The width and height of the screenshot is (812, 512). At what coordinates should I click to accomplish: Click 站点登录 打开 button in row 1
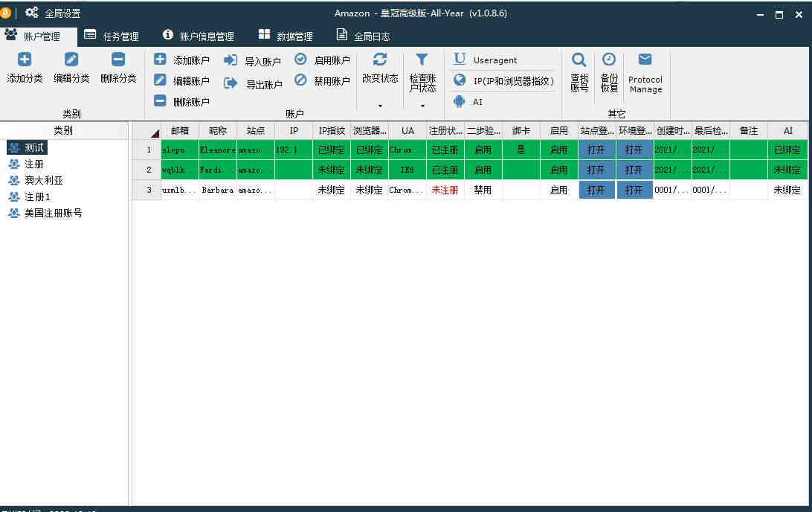[596, 150]
